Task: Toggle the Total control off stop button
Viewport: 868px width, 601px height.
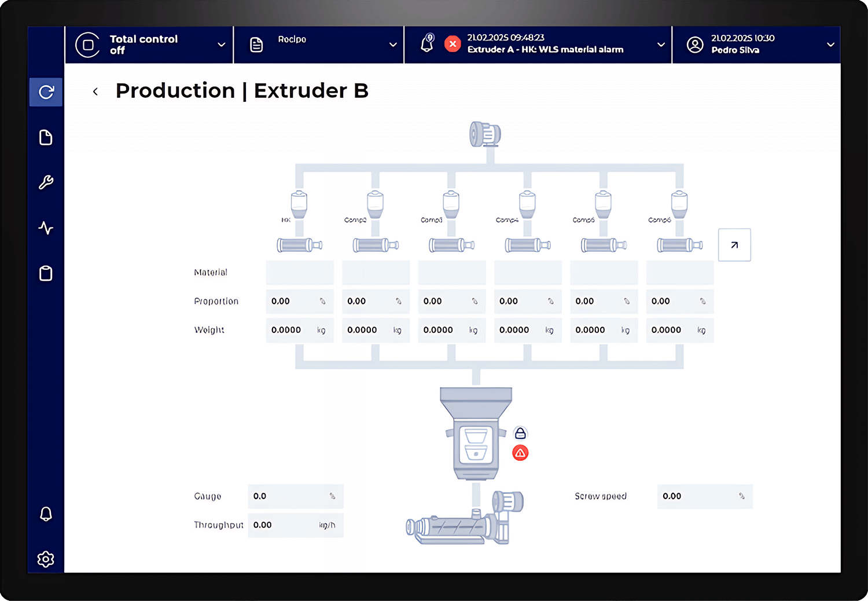Action: coord(88,45)
